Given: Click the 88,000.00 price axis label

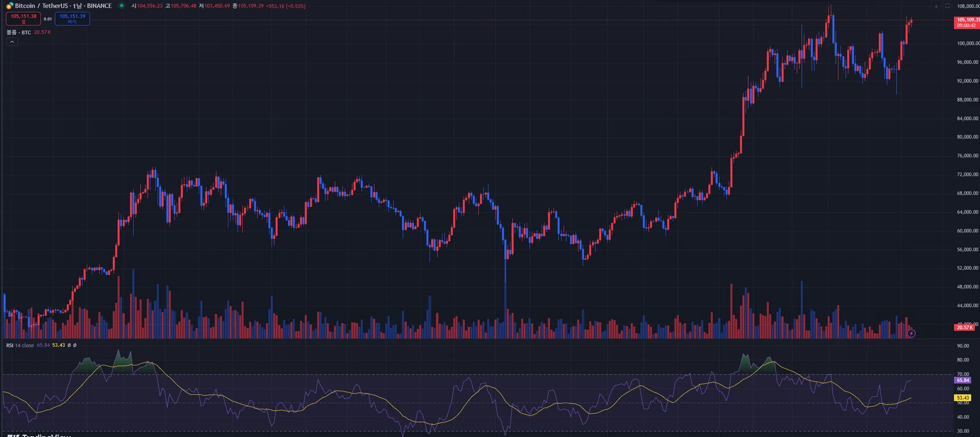Looking at the screenshot, I should (968, 100).
